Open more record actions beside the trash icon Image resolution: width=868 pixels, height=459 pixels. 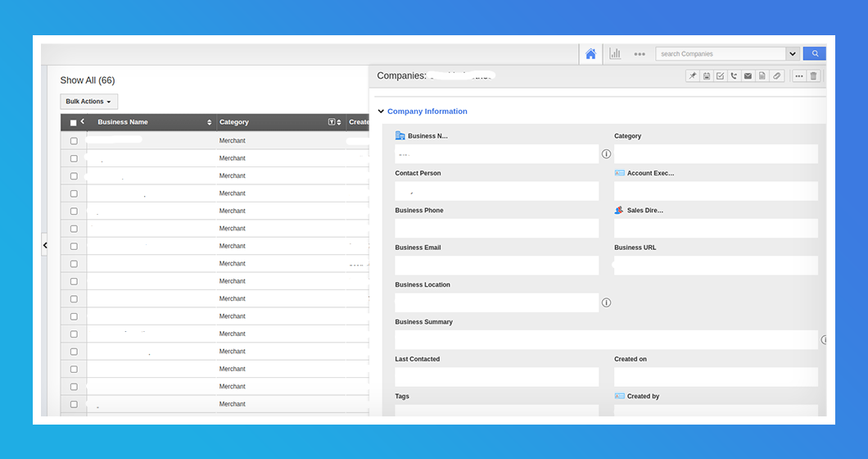tap(798, 76)
